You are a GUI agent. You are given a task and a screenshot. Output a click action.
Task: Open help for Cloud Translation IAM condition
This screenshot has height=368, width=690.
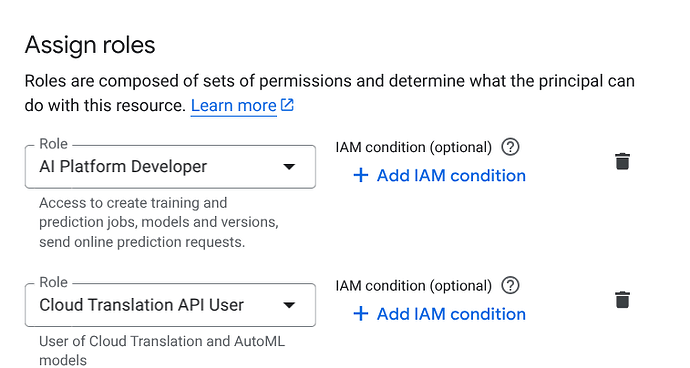tap(510, 286)
